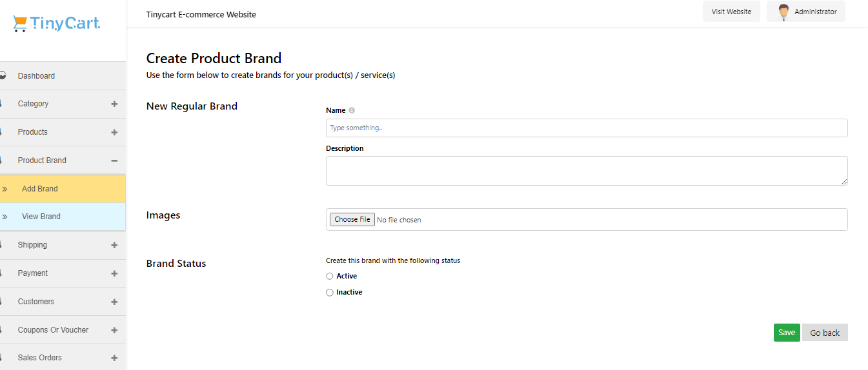
Task: Click the Choose File upload button
Action: [352, 220]
